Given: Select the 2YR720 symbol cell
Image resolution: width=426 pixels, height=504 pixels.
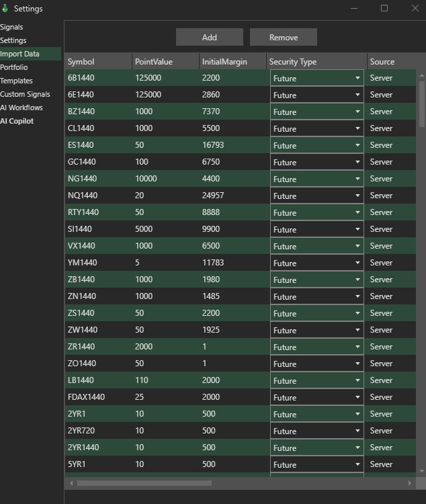Looking at the screenshot, I should [81, 430].
